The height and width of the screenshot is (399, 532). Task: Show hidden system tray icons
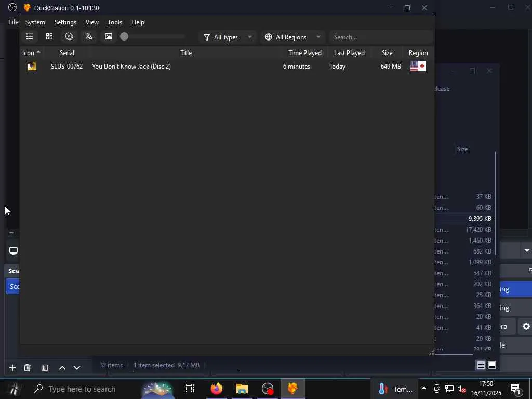(424, 389)
